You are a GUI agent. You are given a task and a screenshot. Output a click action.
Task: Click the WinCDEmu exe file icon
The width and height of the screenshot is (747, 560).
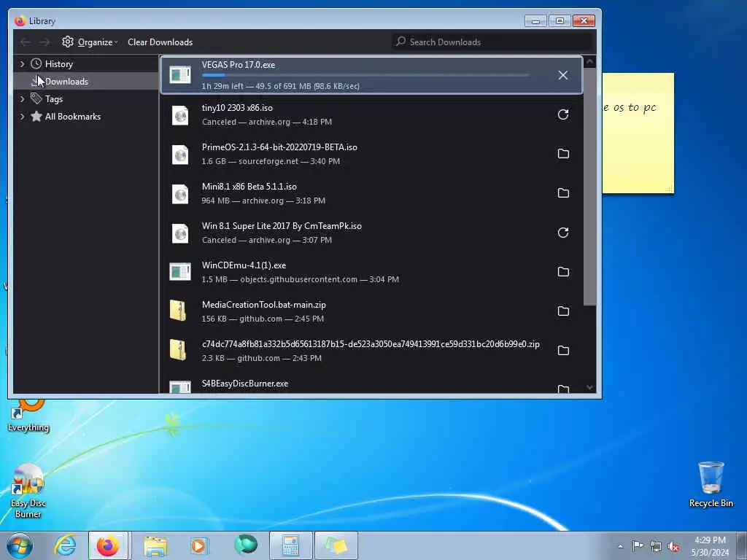click(180, 272)
